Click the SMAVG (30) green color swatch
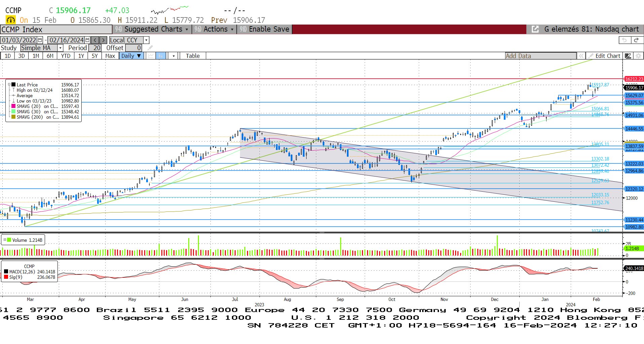Screen dimensions: 644x344 [x=13, y=112]
